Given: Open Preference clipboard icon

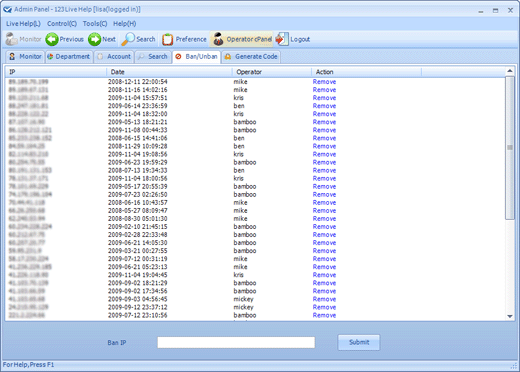Looking at the screenshot, I should click(x=167, y=39).
